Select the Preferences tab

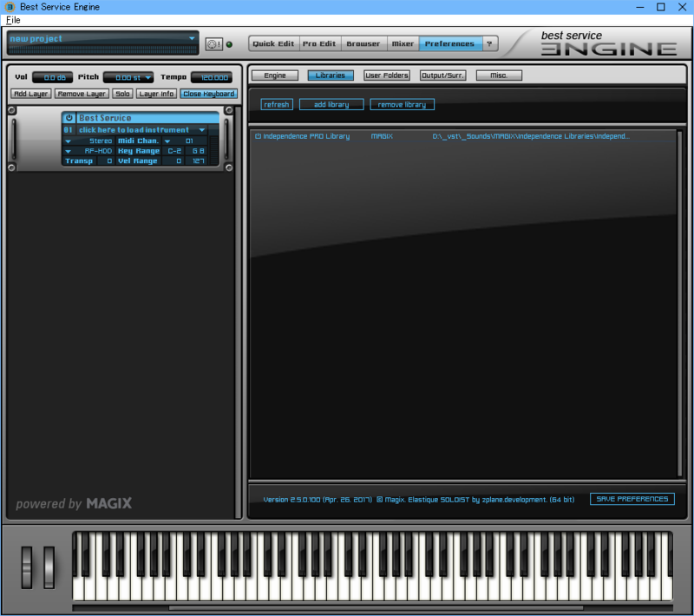(x=450, y=43)
